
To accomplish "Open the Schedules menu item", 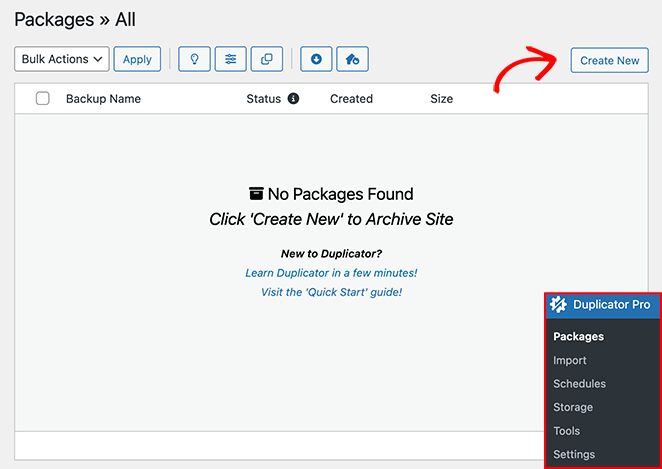I will click(579, 384).
